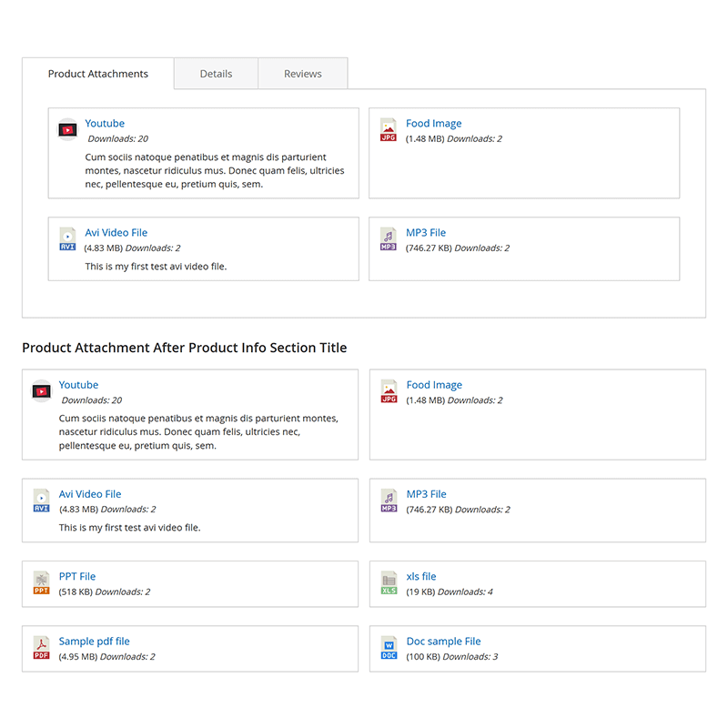The width and height of the screenshot is (728, 728).
Task: Open the PPT File link
Action: coord(77,576)
